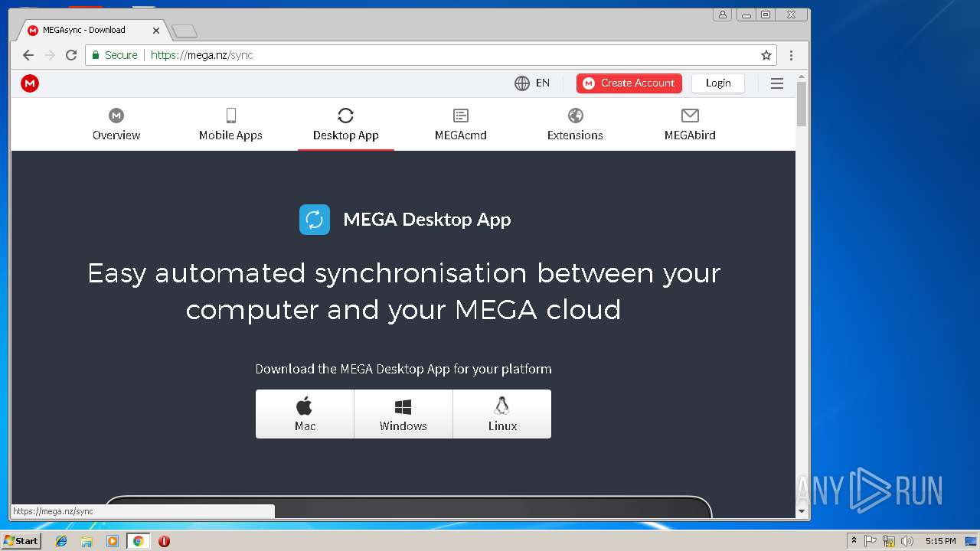Viewport: 980px width, 551px height.
Task: Switch to Mobile Apps tab
Action: [230, 125]
